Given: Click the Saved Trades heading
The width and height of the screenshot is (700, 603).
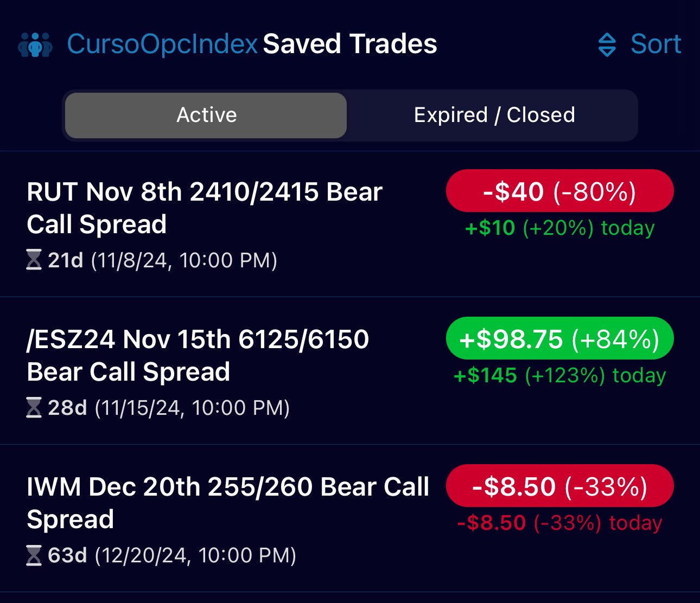Looking at the screenshot, I should click(x=350, y=44).
